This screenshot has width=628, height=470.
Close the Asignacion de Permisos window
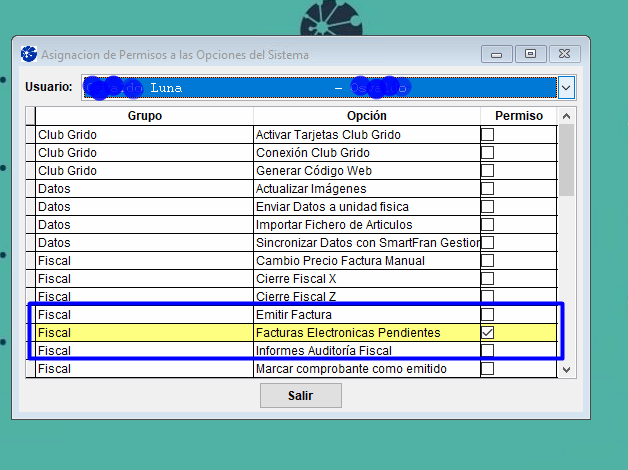click(x=563, y=54)
